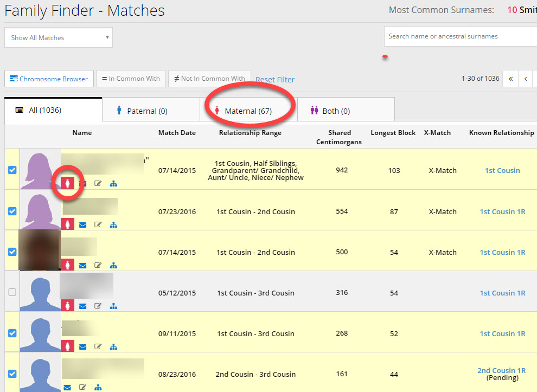The width and height of the screenshot is (537, 392).
Task: Check the checkbox for the 05/12/2015 match
Action: coord(12,292)
